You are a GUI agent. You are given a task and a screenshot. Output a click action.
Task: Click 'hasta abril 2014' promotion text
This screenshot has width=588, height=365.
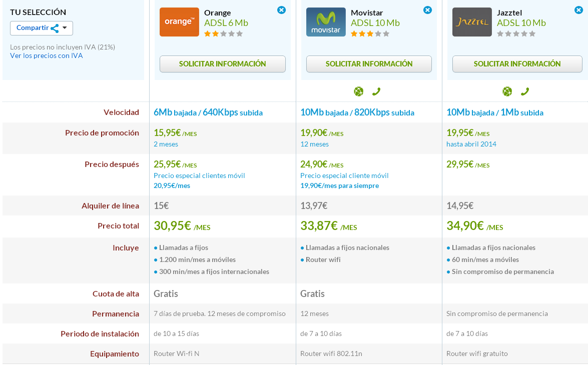tap(471, 144)
